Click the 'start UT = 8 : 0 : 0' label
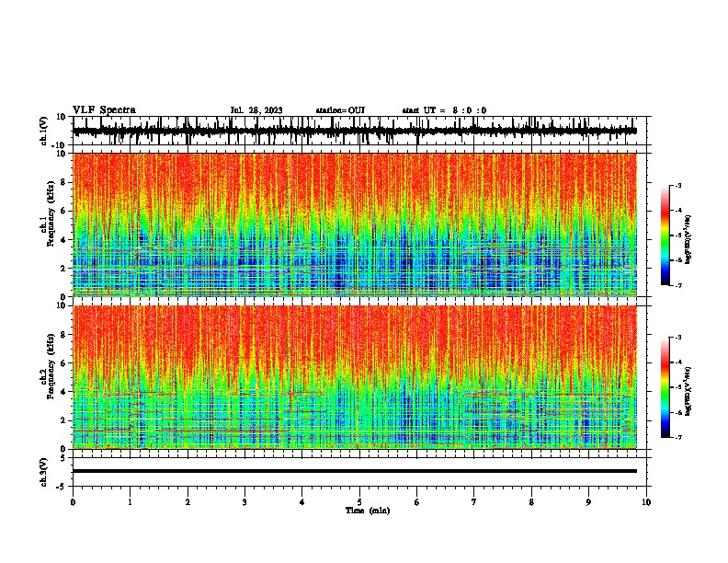Screen dimensions: 728x563 pyautogui.click(x=444, y=110)
